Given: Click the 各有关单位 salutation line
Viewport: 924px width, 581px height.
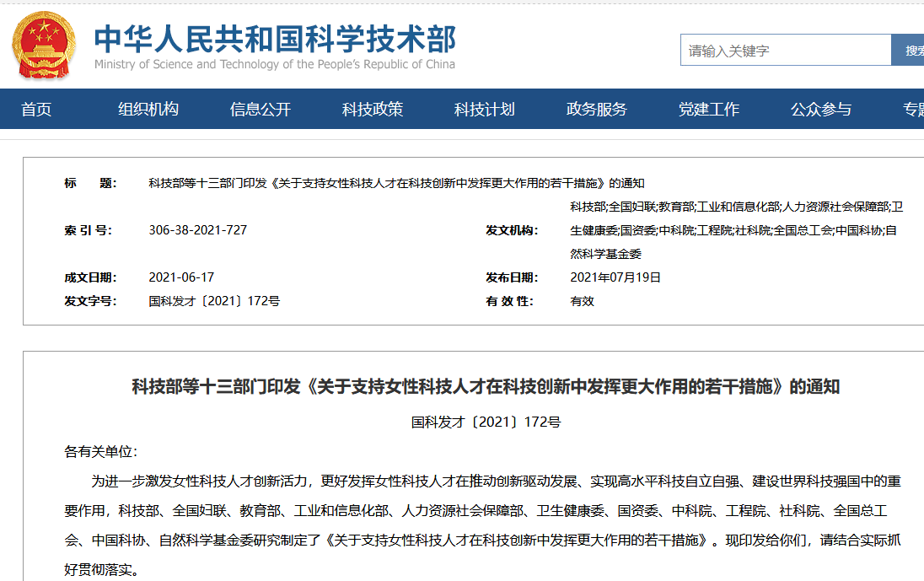Looking at the screenshot, I should 100,452.
